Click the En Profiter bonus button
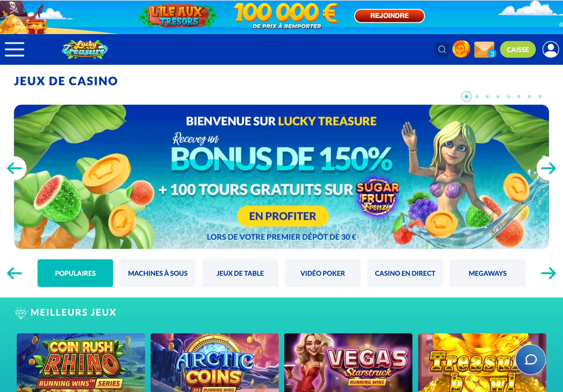563x392 pixels. tap(283, 216)
